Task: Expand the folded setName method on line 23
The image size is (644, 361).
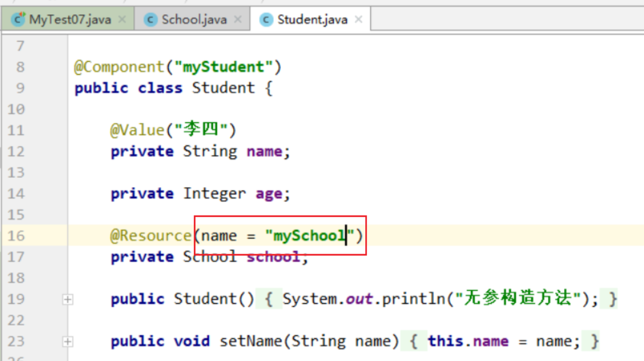Action: pyautogui.click(x=68, y=341)
